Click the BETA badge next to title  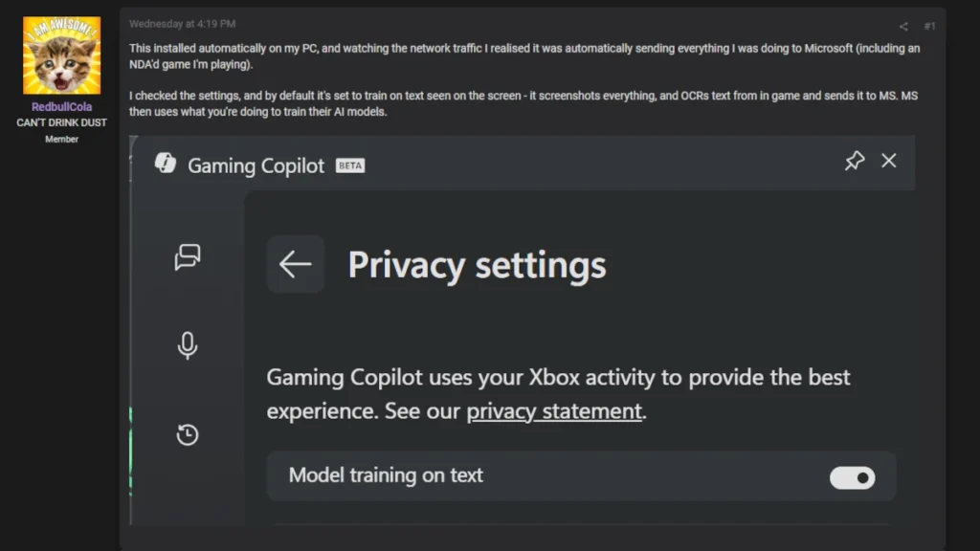(x=350, y=165)
